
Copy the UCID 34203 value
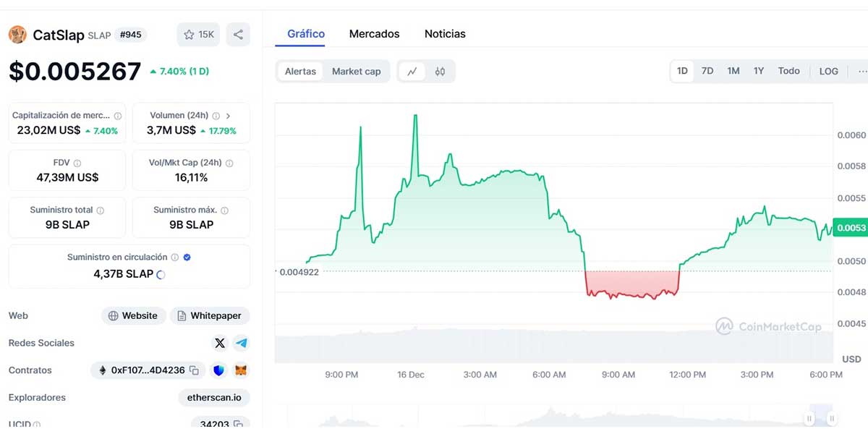(237, 424)
